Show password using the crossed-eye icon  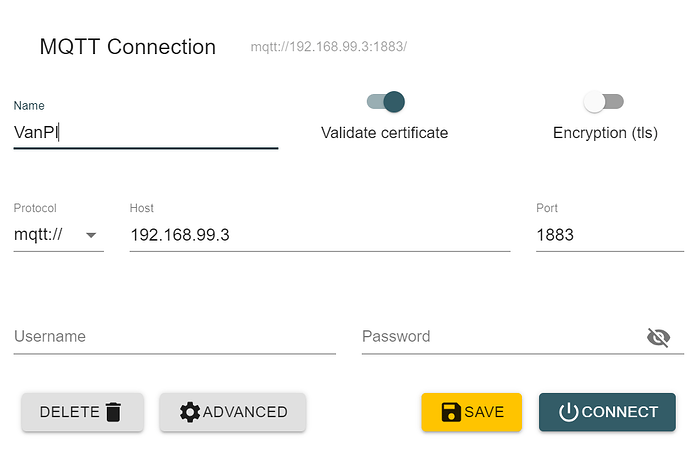(x=658, y=337)
